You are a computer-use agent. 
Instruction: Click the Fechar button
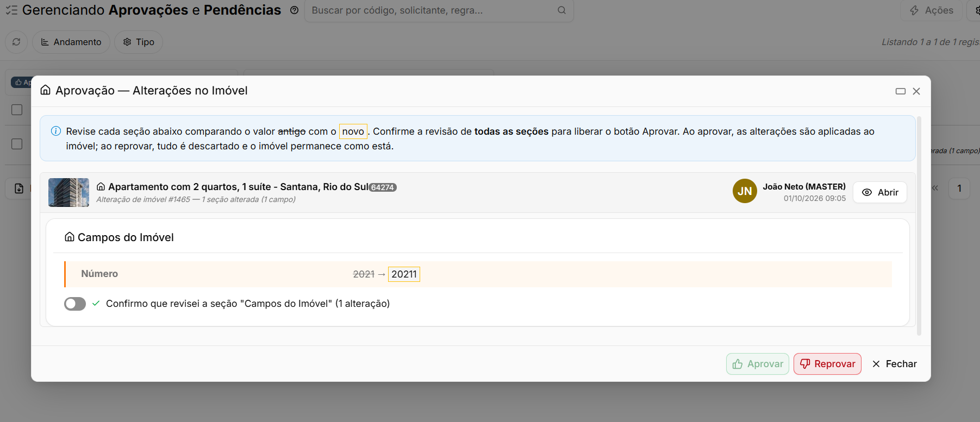point(894,364)
